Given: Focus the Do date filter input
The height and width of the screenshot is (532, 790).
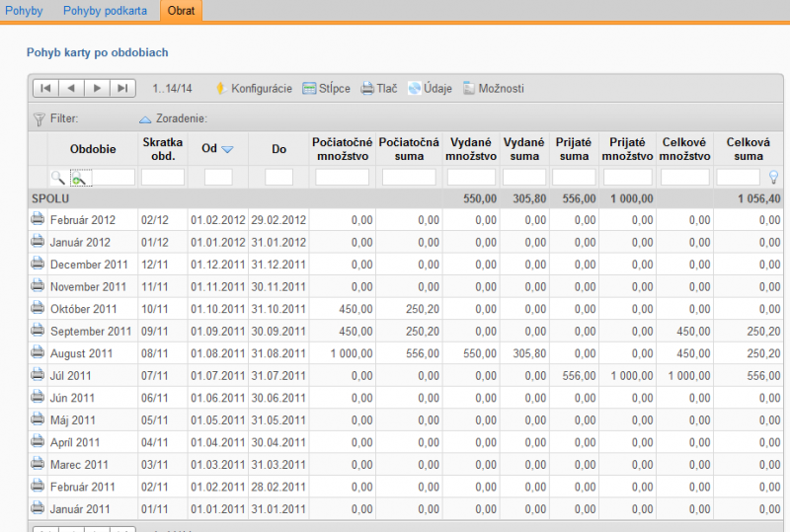Looking at the screenshot, I should click(278, 178).
